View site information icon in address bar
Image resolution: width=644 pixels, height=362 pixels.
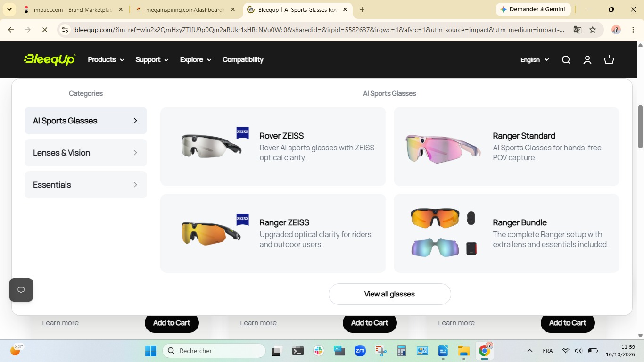pyautogui.click(x=66, y=30)
